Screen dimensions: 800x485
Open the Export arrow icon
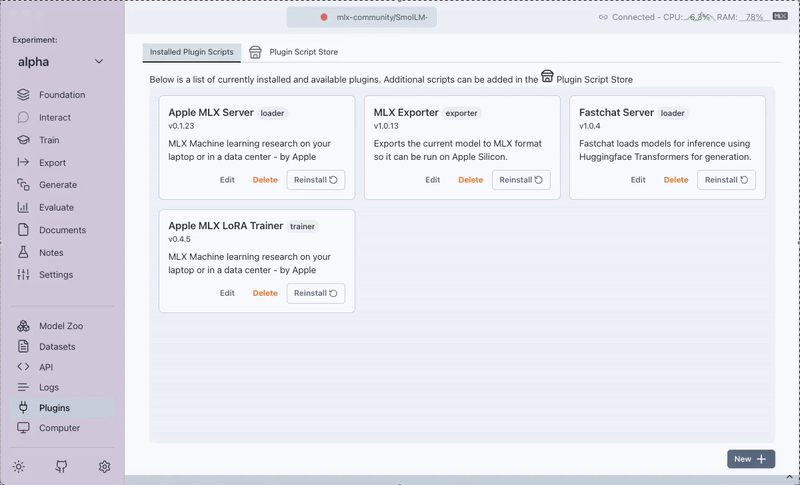point(23,162)
